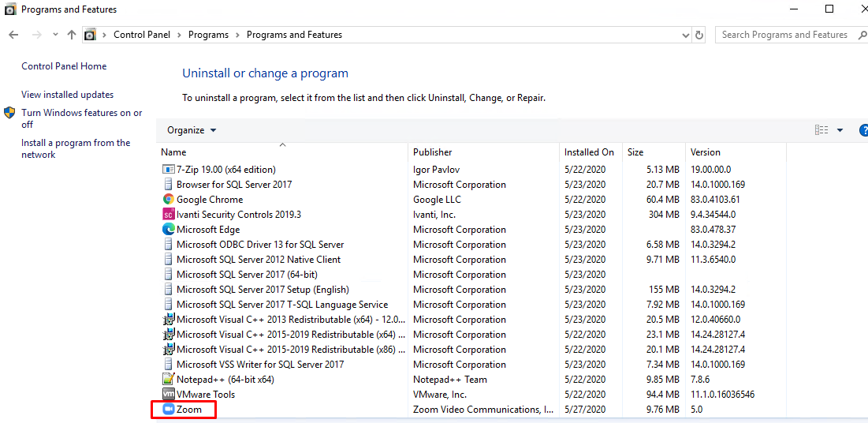The image size is (868, 423).
Task: Click the Search Programs and Features box
Action: tap(791, 35)
